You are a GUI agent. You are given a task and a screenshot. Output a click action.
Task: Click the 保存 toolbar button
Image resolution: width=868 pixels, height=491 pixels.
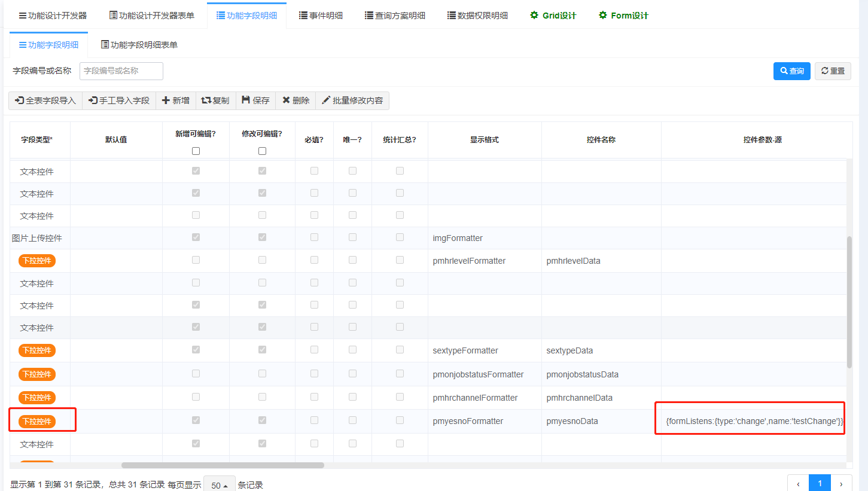255,100
